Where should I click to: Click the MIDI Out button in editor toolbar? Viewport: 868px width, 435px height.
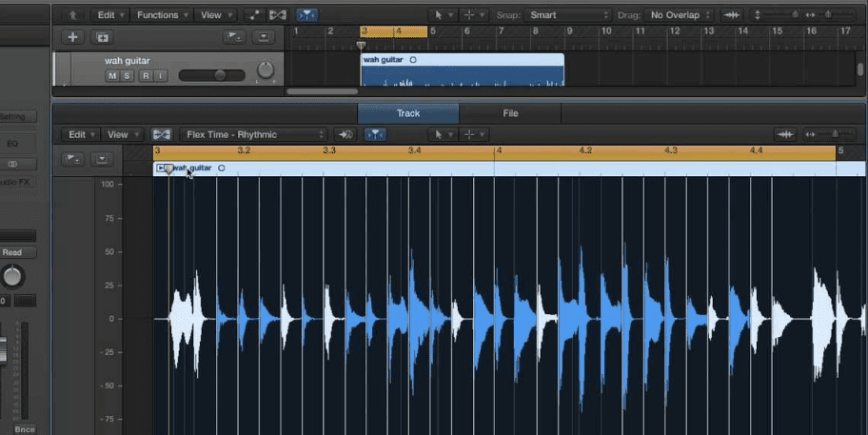tap(345, 134)
